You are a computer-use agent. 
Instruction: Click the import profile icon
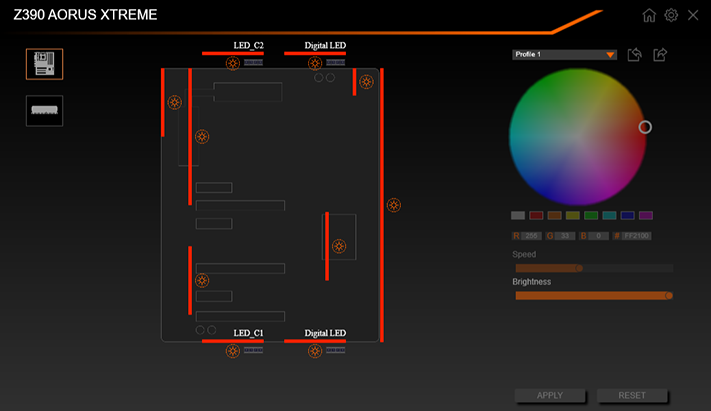(634, 54)
